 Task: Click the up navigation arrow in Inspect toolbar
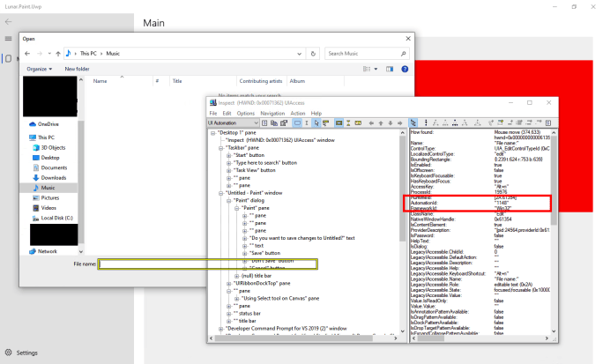tap(381, 123)
